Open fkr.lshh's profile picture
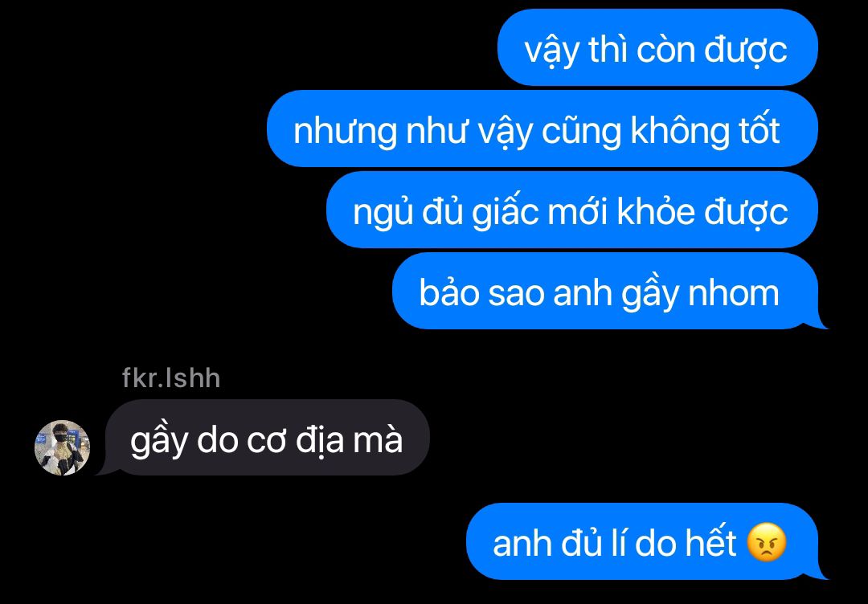 (x=62, y=447)
